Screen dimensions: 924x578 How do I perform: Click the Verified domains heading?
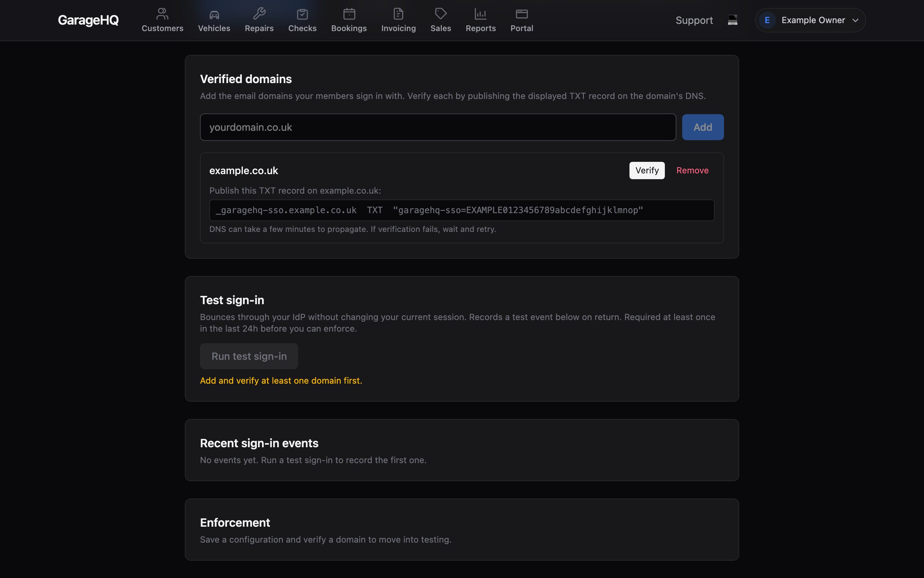point(246,79)
